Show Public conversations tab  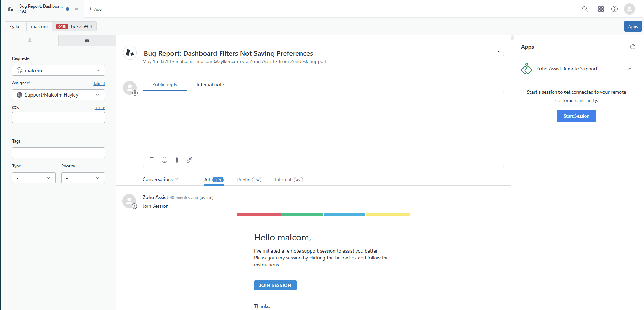(249, 180)
